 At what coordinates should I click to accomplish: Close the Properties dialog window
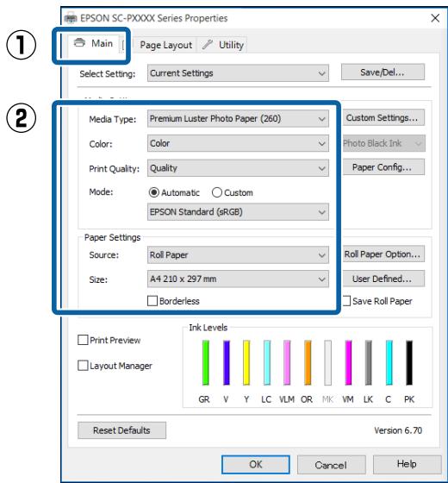(x=435, y=18)
